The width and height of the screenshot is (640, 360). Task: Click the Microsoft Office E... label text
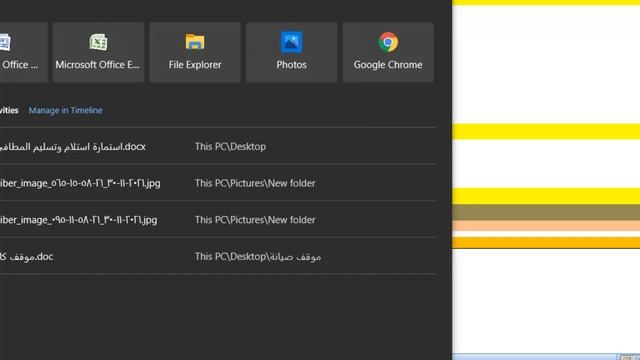(98, 65)
